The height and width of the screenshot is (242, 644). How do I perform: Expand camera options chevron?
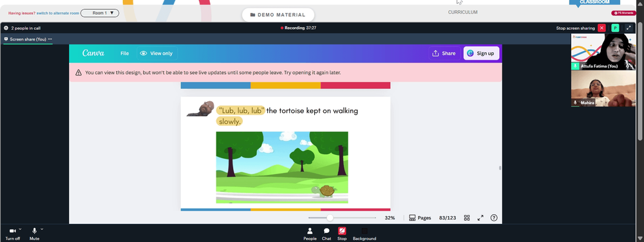click(x=20, y=229)
